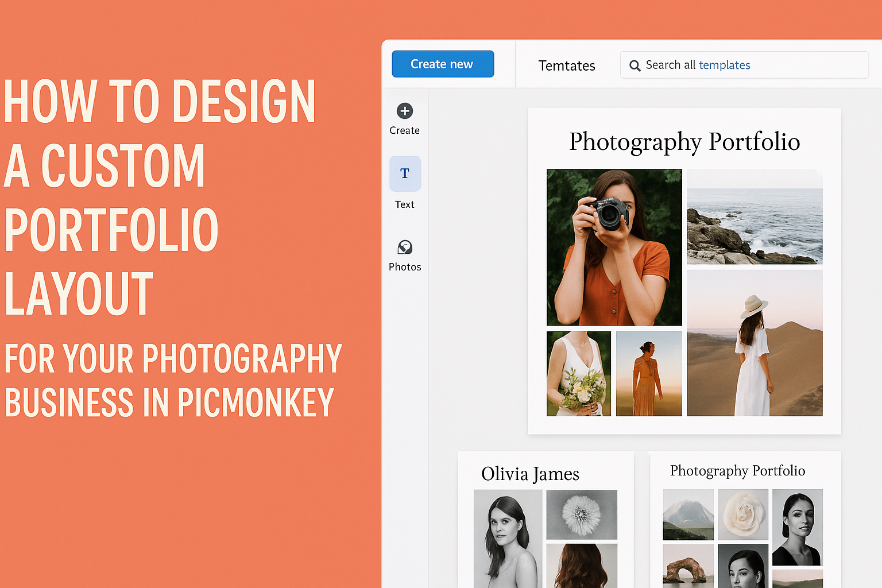Open the Photos panel icon

[405, 247]
